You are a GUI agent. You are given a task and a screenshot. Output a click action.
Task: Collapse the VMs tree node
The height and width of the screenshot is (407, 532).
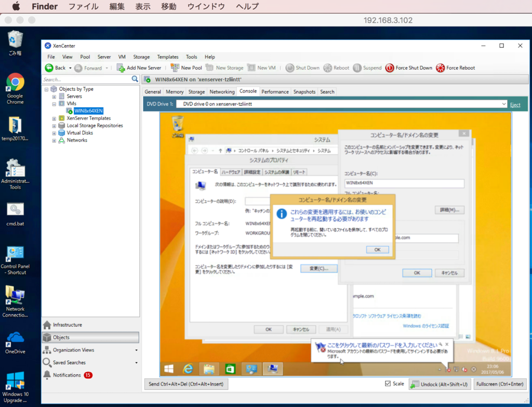pyautogui.click(x=54, y=104)
